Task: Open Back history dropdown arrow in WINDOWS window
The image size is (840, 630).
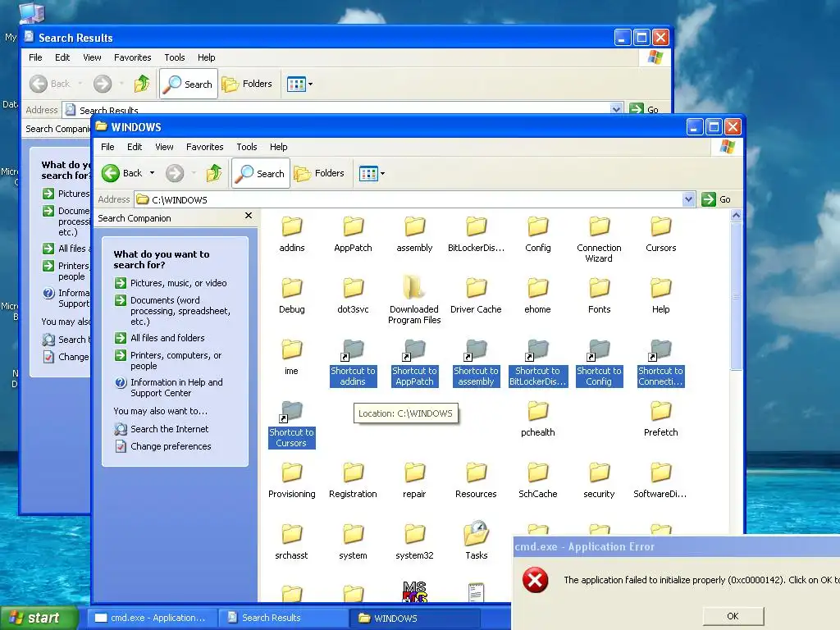Action: [x=152, y=173]
